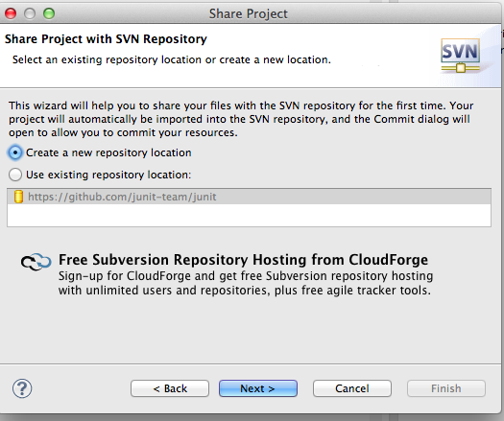This screenshot has width=504, height=421.
Task: Click the disabled Finish button
Action: [x=446, y=388]
